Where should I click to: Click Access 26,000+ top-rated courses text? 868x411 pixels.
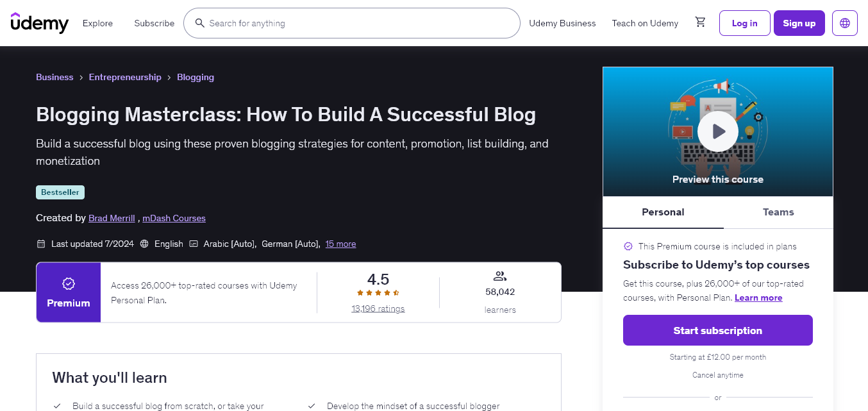(x=204, y=292)
